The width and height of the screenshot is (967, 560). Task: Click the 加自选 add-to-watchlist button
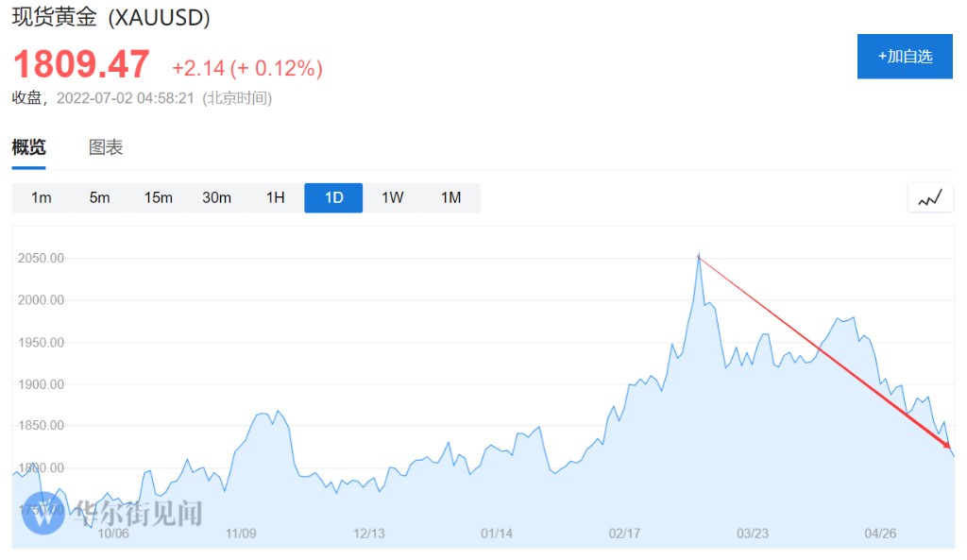coord(905,57)
